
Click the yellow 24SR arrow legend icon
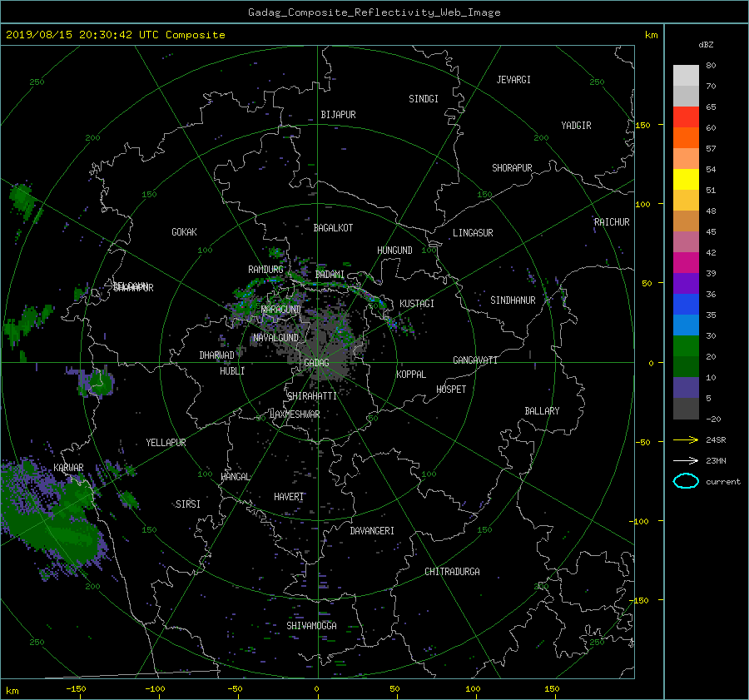pyautogui.click(x=686, y=439)
